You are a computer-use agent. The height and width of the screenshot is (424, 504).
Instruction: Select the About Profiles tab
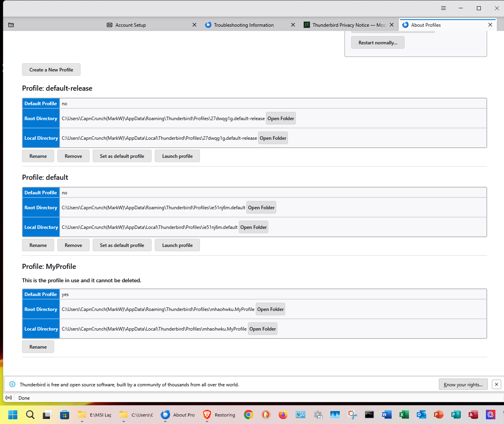pyautogui.click(x=447, y=25)
